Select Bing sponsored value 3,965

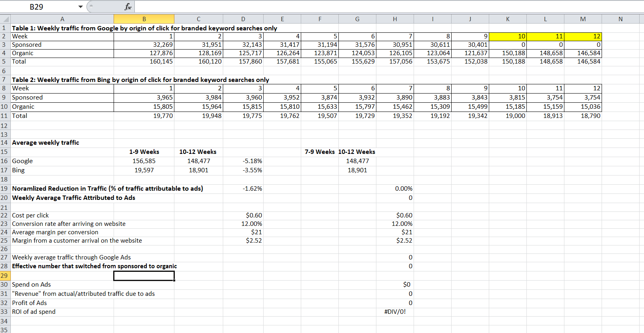[144, 98]
